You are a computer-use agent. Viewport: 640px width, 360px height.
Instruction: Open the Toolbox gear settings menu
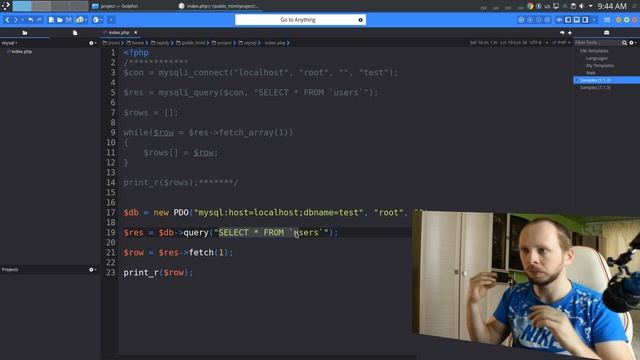coord(632,42)
